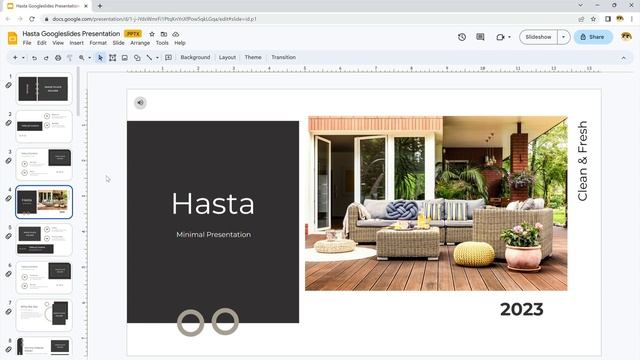Collapse the menus with the chevron

point(624,58)
